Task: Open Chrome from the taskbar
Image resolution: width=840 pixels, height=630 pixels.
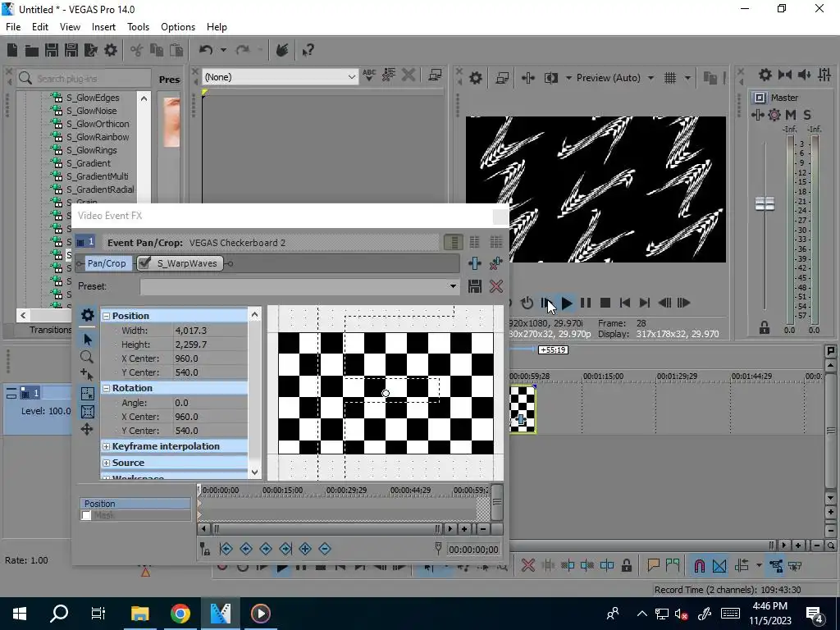Action: [180, 614]
